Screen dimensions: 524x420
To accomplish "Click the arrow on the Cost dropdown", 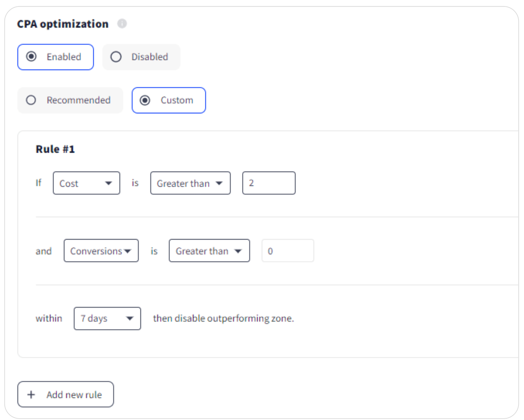I will coord(109,183).
